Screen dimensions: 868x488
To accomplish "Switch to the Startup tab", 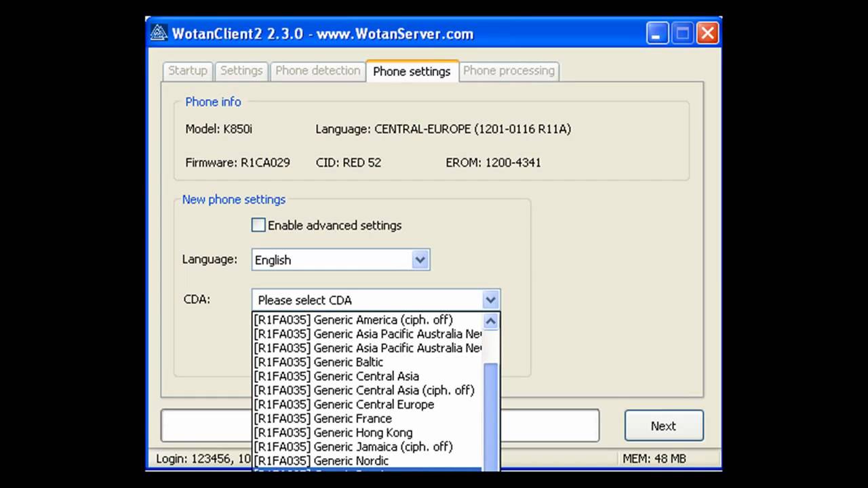I will 188,70.
